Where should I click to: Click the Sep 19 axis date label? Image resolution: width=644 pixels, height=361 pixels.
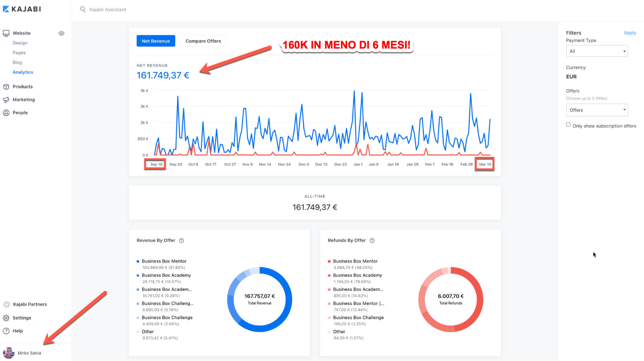(156, 164)
